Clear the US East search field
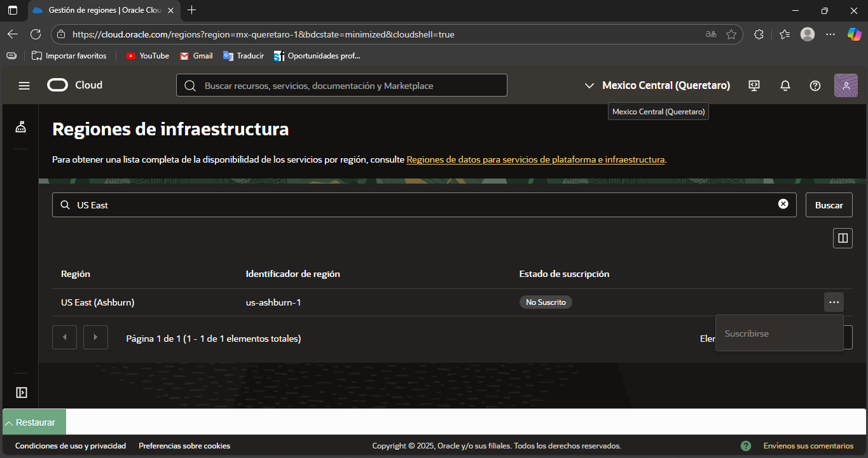868x458 pixels. (x=783, y=205)
